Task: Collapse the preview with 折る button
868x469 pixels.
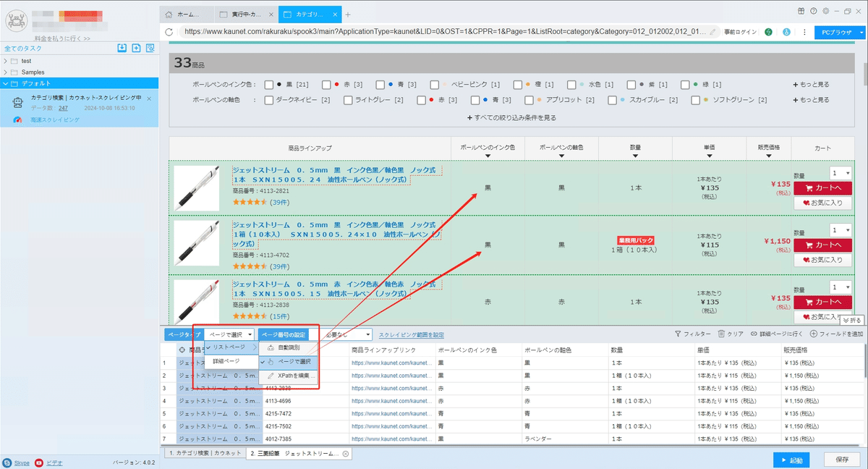Action: pos(851,320)
